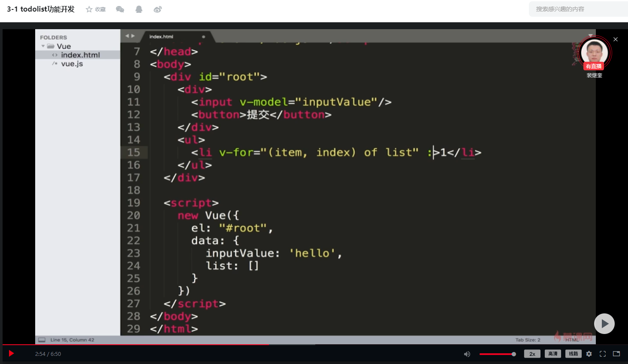The image size is (628, 364).
Task: Share via the WeChat icon
Action: tap(120, 9)
